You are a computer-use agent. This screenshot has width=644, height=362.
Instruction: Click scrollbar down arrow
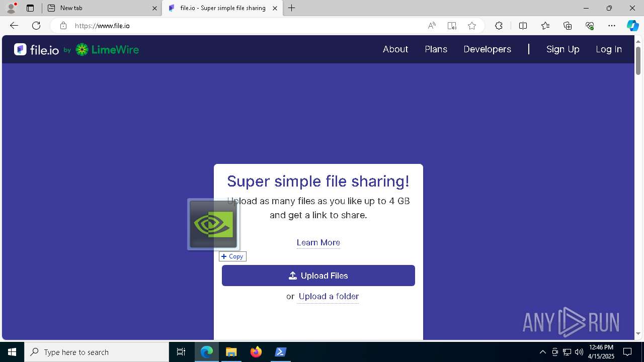point(638,333)
